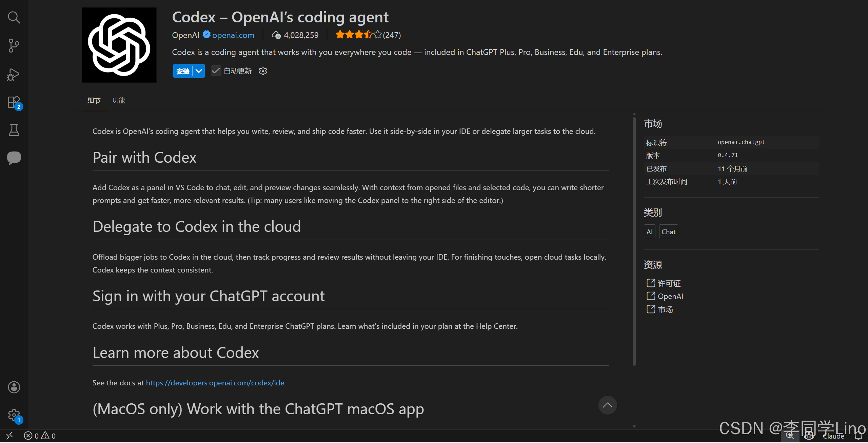This screenshot has height=443, width=868.
Task: Switch to the 功能 features tab
Action: [119, 100]
